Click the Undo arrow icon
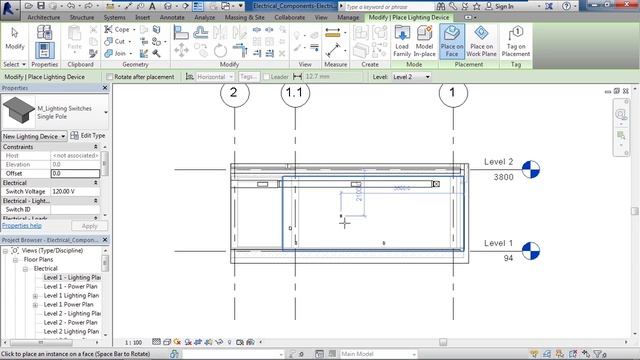Image resolution: width=640 pixels, height=360 pixels. (x=71, y=6)
